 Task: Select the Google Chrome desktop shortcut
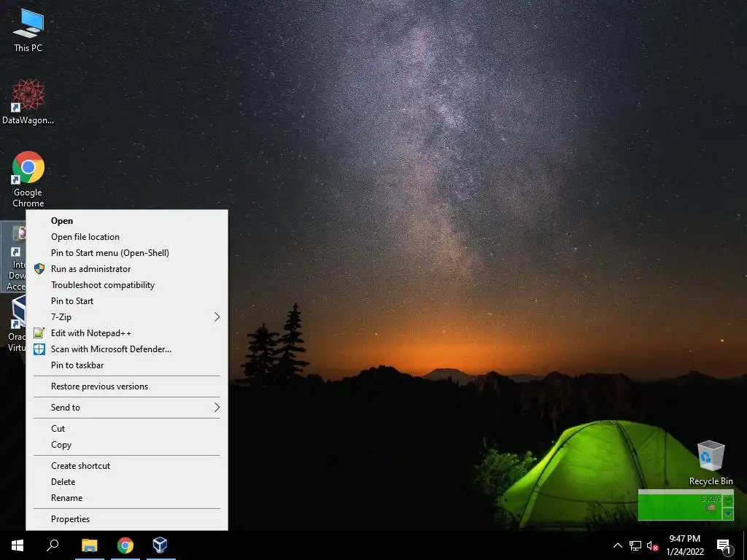pos(28,179)
